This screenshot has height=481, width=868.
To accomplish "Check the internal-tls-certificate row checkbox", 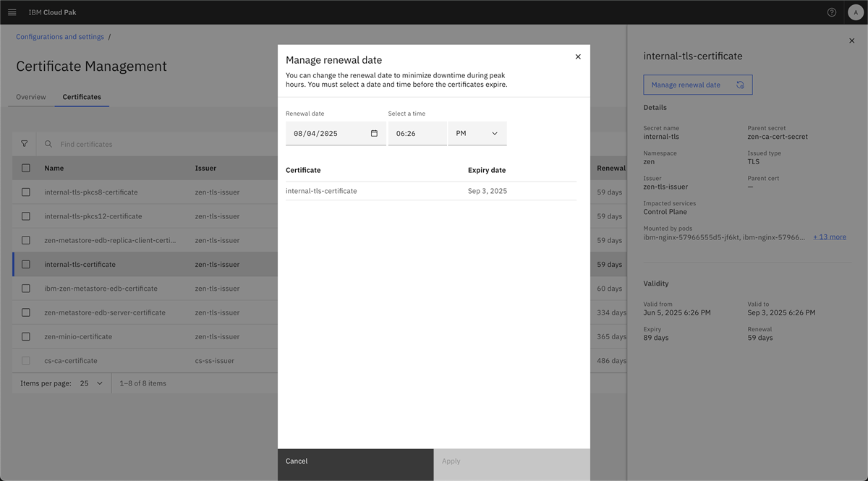I will click(26, 264).
